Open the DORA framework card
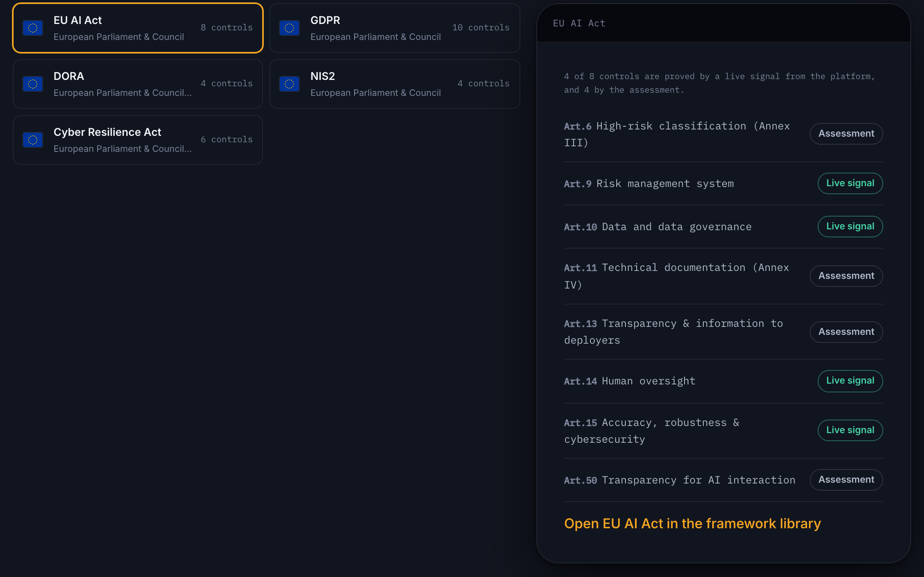Viewport: 924px width, 577px height. tap(138, 84)
